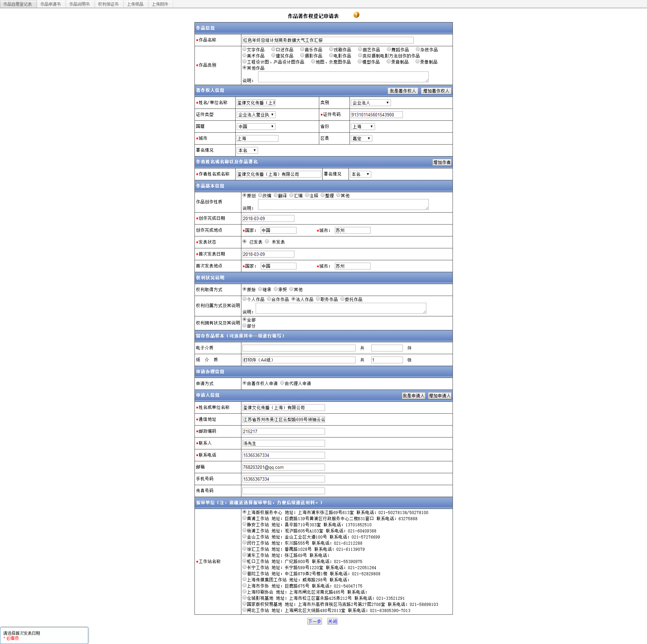Click the 电子介质 description field
The image size is (647, 644).
pos(299,348)
